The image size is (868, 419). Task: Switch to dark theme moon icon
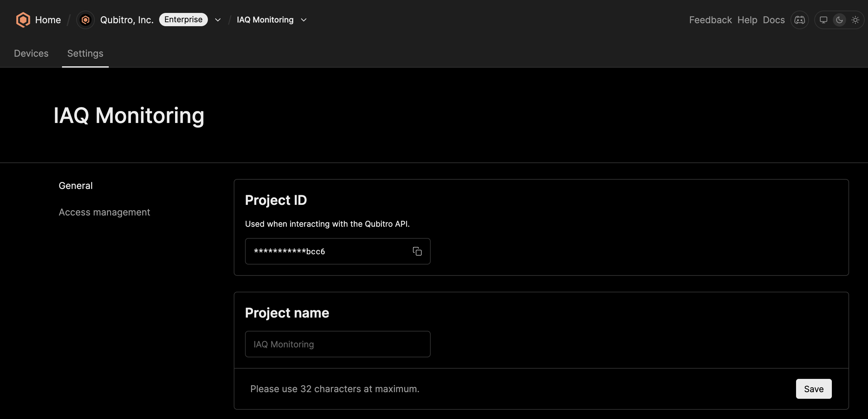pos(839,20)
